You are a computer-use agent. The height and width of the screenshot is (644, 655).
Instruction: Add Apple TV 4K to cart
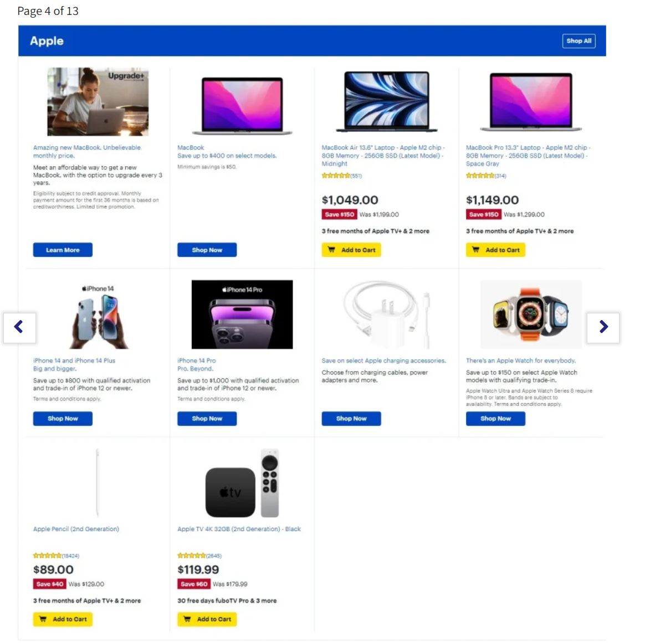pyautogui.click(x=207, y=619)
